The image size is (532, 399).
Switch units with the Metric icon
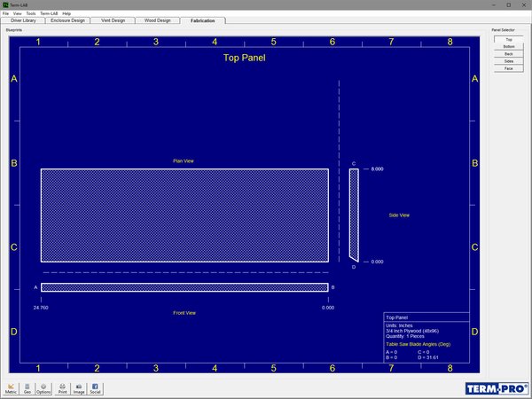click(12, 387)
